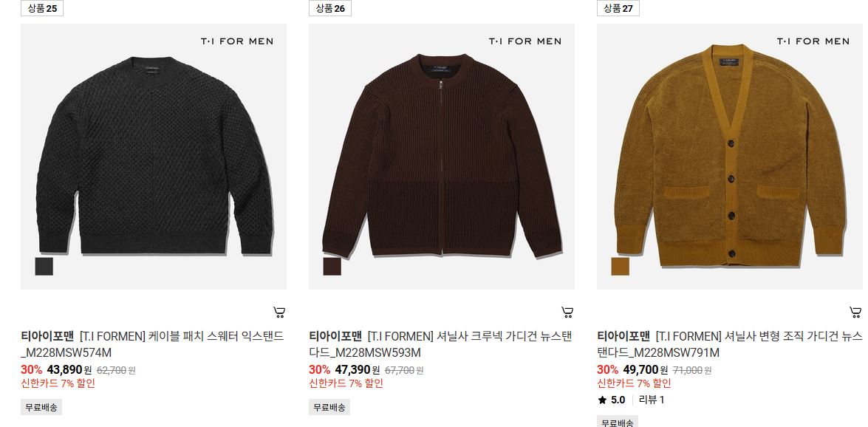Add the cable patch sweater to cart

point(279,312)
